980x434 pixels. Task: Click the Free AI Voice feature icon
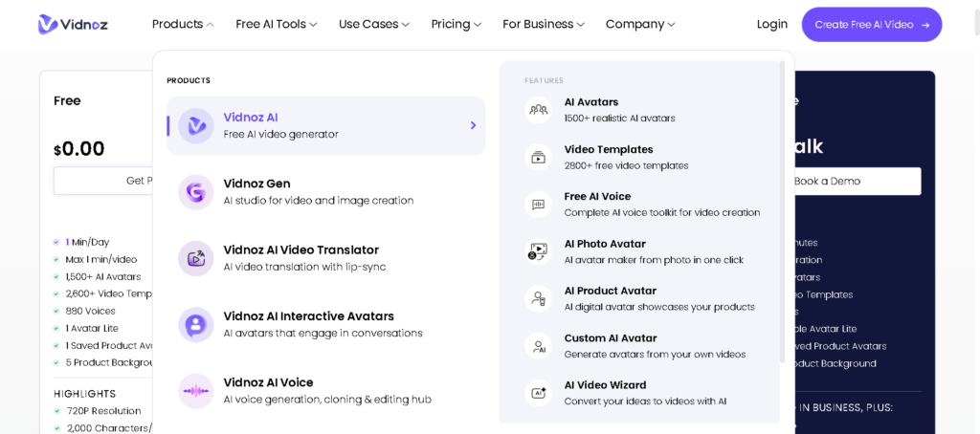(539, 205)
